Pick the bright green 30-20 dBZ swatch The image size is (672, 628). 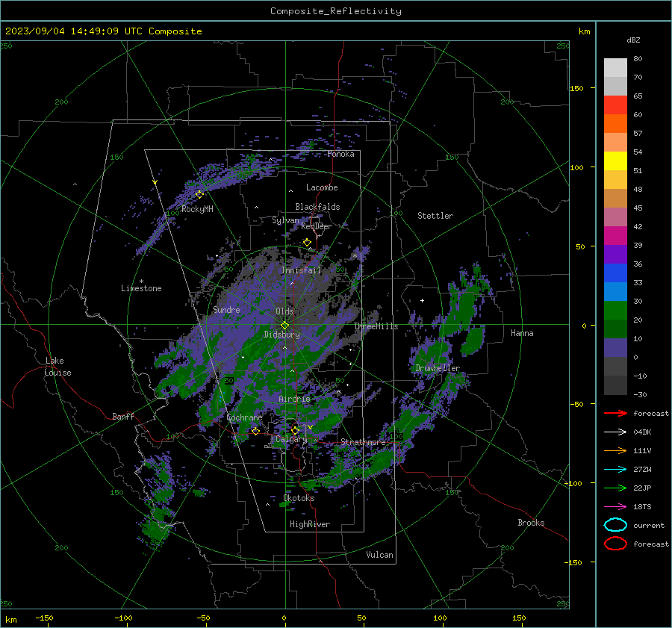615,311
